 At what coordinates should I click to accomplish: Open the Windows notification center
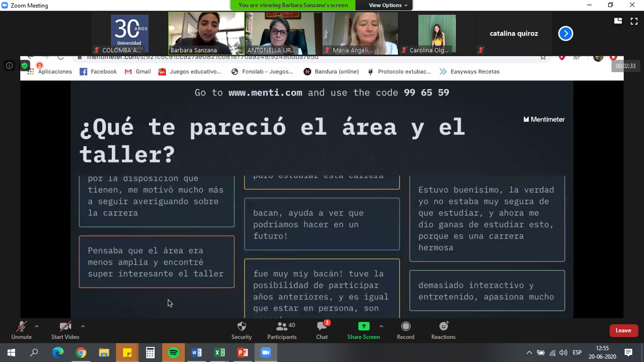pos(628,353)
